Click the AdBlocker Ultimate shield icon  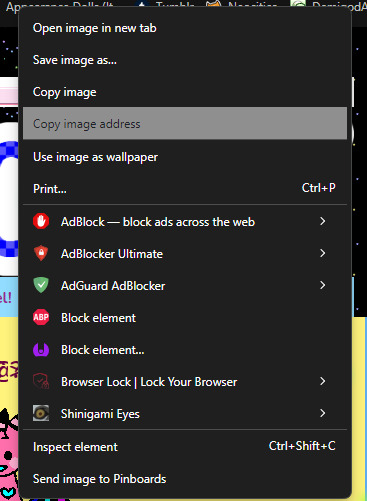pos(41,253)
